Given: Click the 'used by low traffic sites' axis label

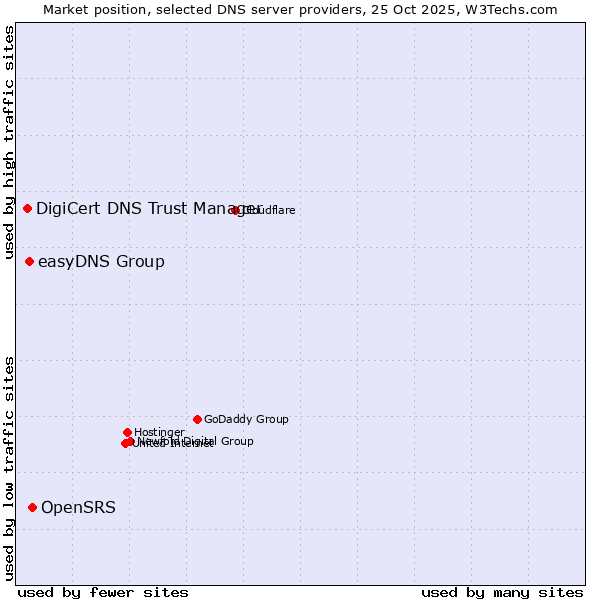Looking at the screenshot, I should 9,467.
